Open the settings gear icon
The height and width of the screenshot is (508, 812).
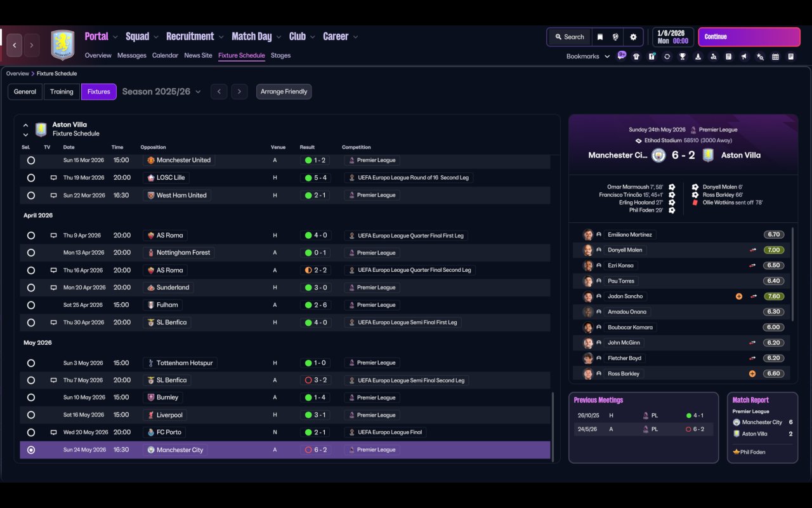click(x=633, y=37)
